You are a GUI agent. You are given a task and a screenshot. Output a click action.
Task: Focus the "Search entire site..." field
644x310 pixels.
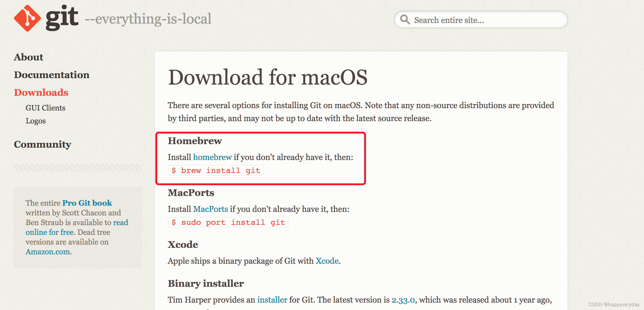click(481, 20)
